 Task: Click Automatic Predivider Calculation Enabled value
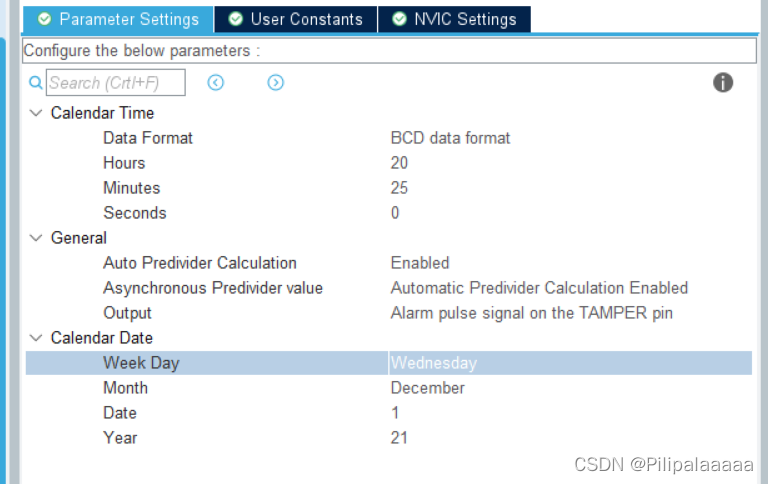539,288
